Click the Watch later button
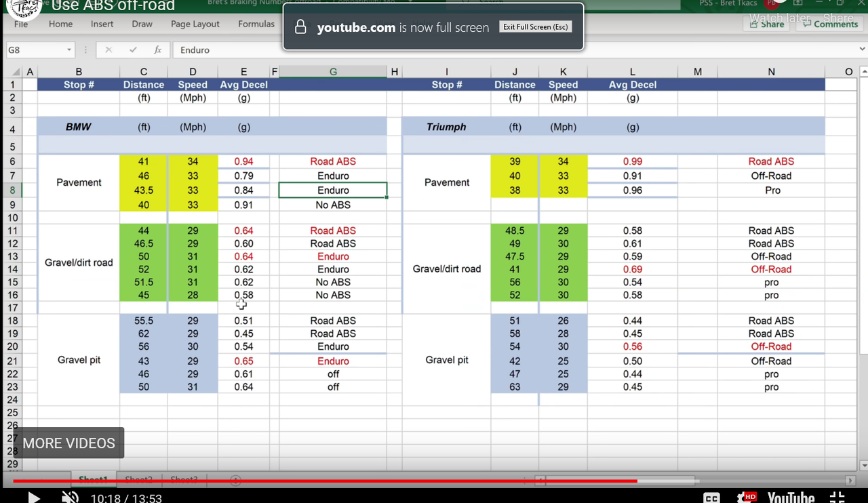The height and width of the screenshot is (503, 868). [781, 18]
